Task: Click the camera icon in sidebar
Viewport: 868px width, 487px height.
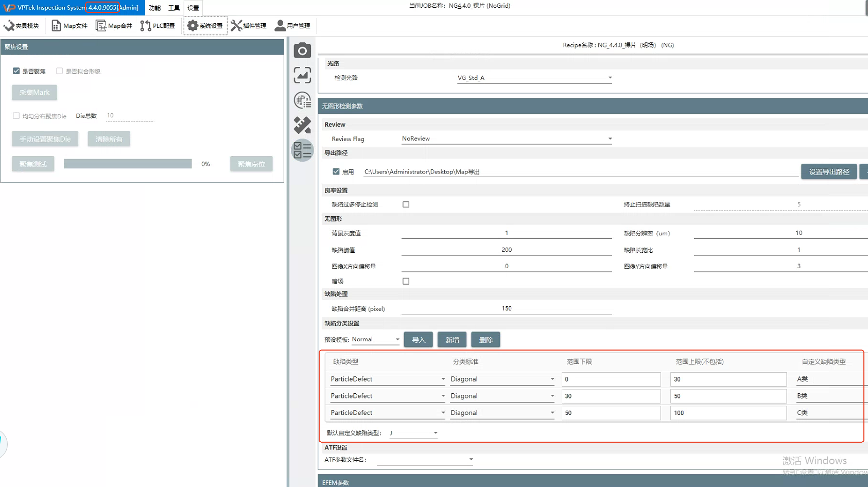Action: [302, 50]
